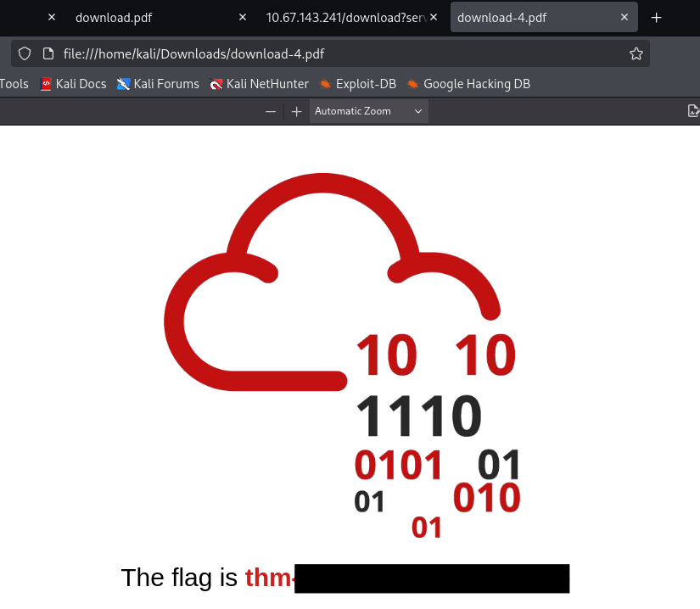The image size is (700, 609).
Task: Open the Tools bookmark on the bookmarks bar
Action: [x=14, y=84]
